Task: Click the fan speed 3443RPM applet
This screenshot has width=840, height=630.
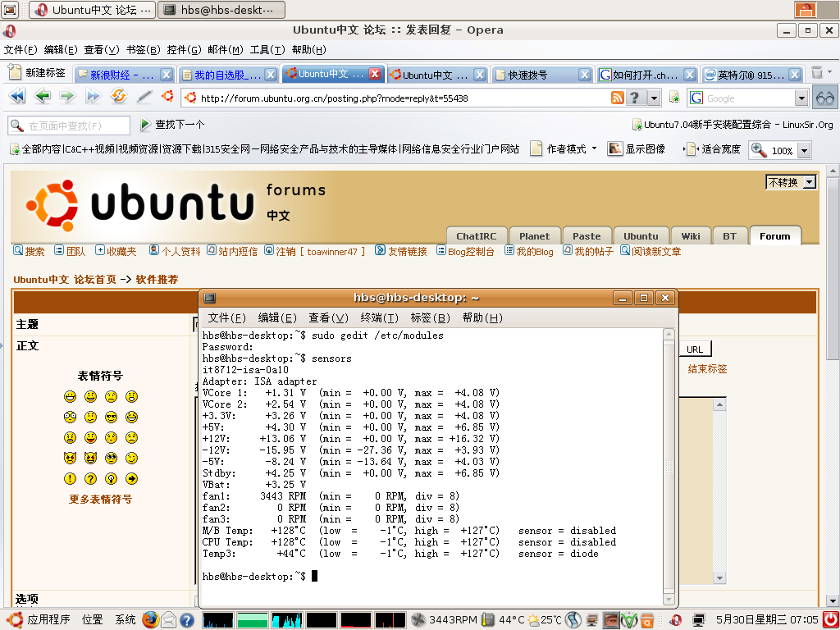Action: 444,620
